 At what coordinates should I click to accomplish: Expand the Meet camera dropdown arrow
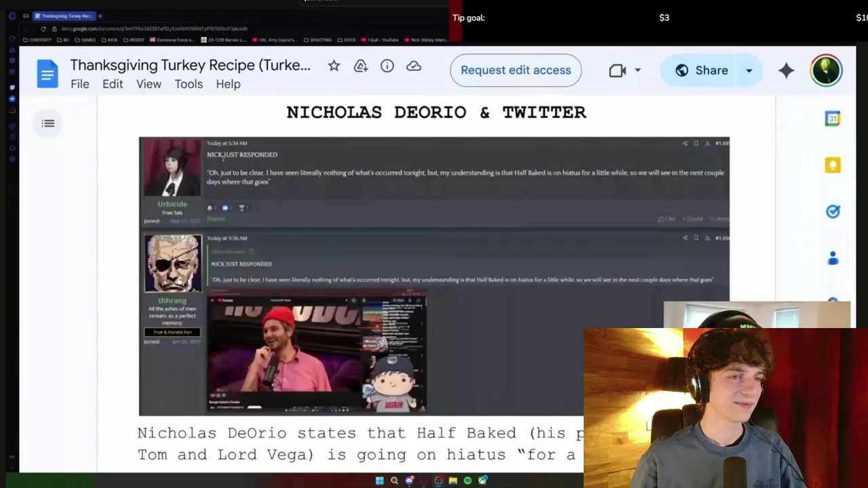(x=637, y=70)
